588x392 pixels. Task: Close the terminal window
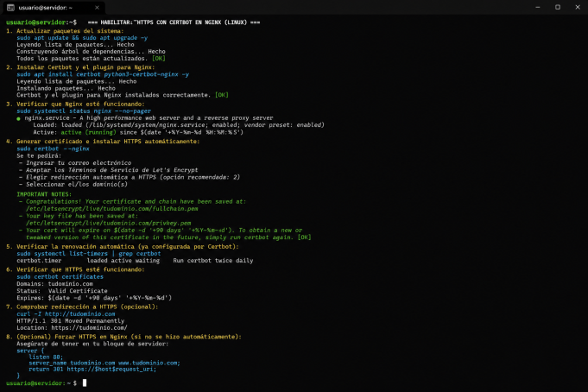(x=578, y=7)
